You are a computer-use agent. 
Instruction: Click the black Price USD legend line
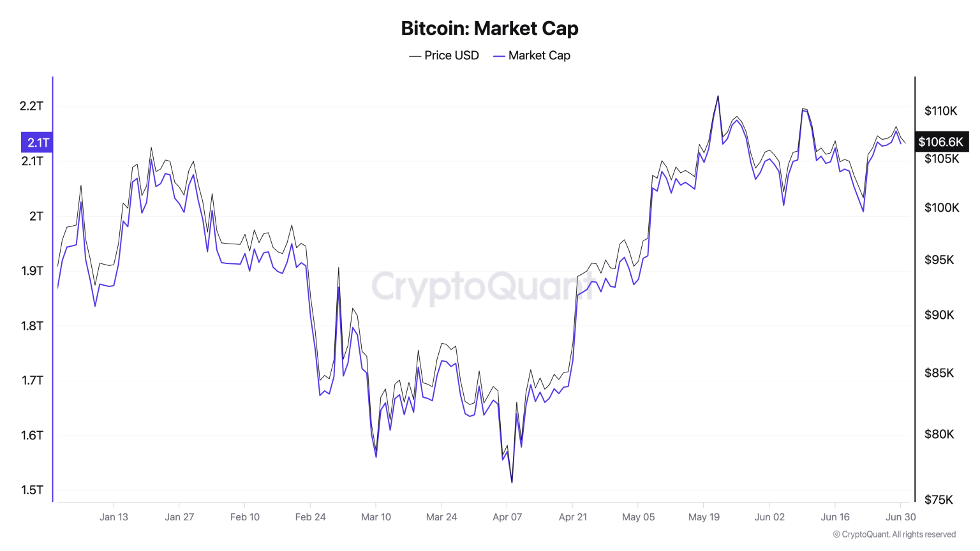click(x=415, y=56)
